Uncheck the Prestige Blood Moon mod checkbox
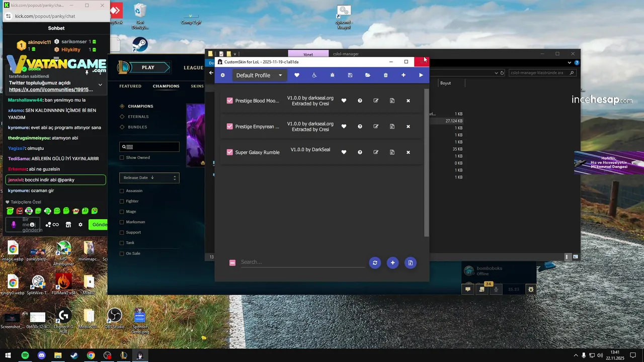This screenshot has width=644, height=362. pyautogui.click(x=230, y=101)
